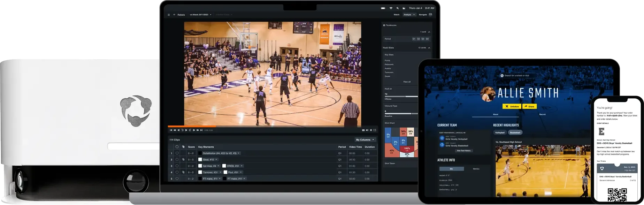The image size is (644, 205).
Task: Step back one frame in video player
Action: click(x=178, y=130)
